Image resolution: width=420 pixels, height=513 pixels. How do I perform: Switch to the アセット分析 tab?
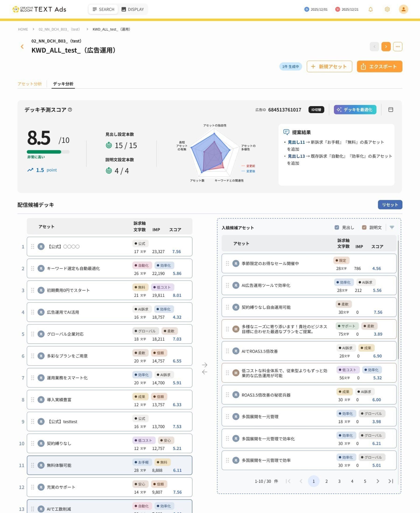tap(30, 84)
